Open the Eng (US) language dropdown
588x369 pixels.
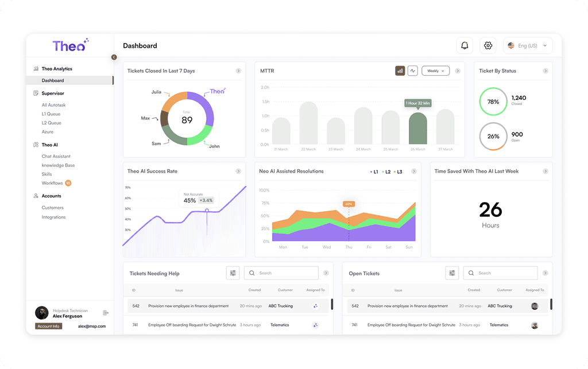click(528, 46)
